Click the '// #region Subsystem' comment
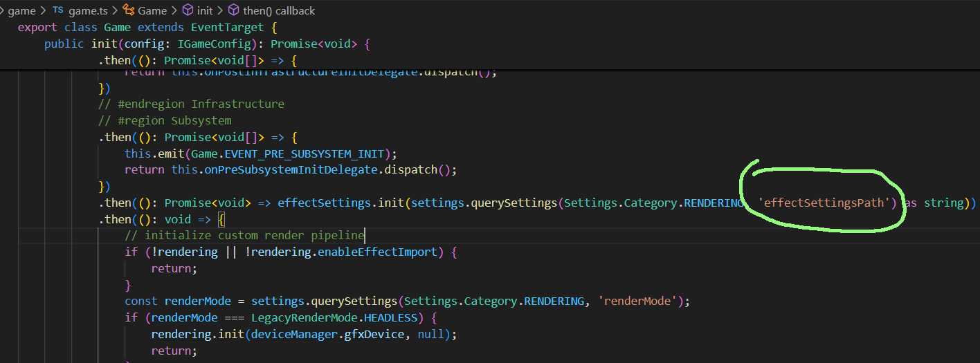This screenshot has width=980, height=363. [x=165, y=120]
